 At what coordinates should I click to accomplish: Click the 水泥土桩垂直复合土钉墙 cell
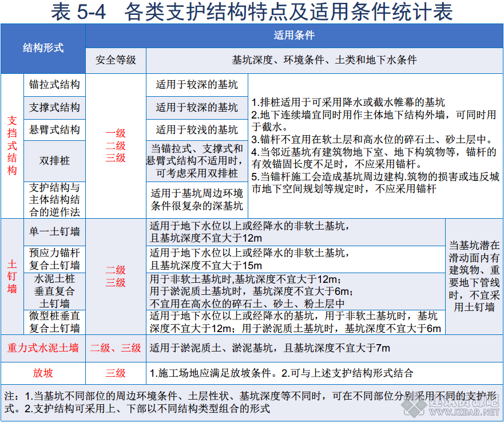click(55, 291)
